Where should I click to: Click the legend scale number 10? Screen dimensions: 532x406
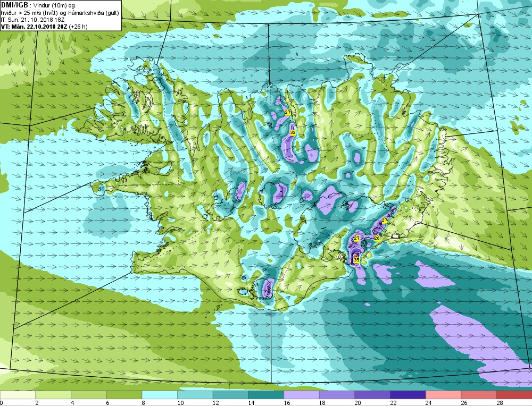tap(180, 403)
